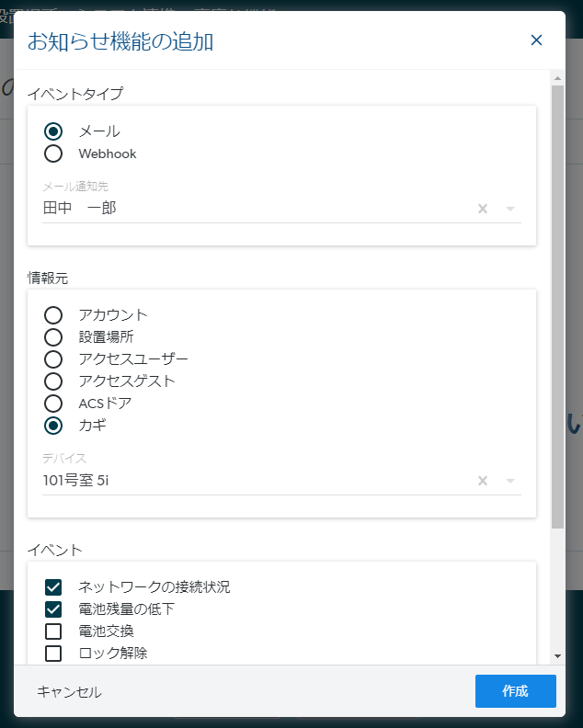583x728 pixels.
Task: Enable the ロック解除 checkbox
Action: pyautogui.click(x=53, y=654)
